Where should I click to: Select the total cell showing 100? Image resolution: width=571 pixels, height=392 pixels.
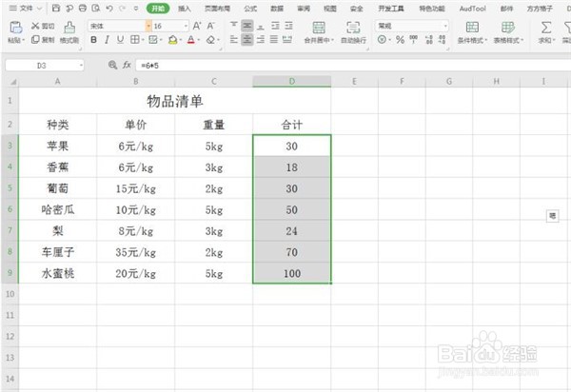[x=292, y=273]
